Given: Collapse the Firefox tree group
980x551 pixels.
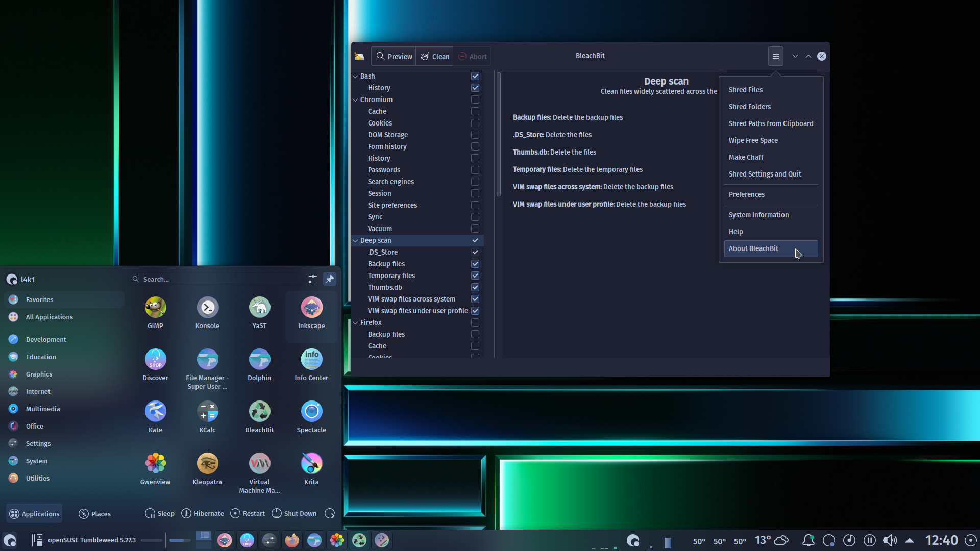Looking at the screenshot, I should point(355,323).
